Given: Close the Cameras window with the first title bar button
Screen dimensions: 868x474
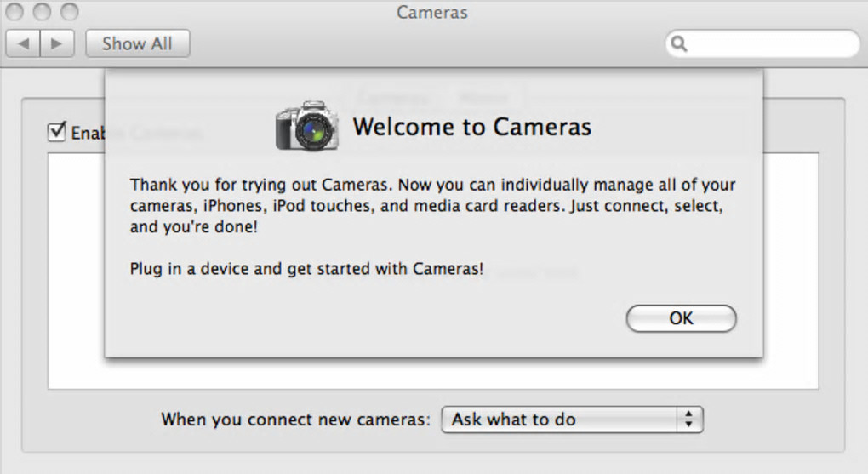Looking at the screenshot, I should [16, 12].
